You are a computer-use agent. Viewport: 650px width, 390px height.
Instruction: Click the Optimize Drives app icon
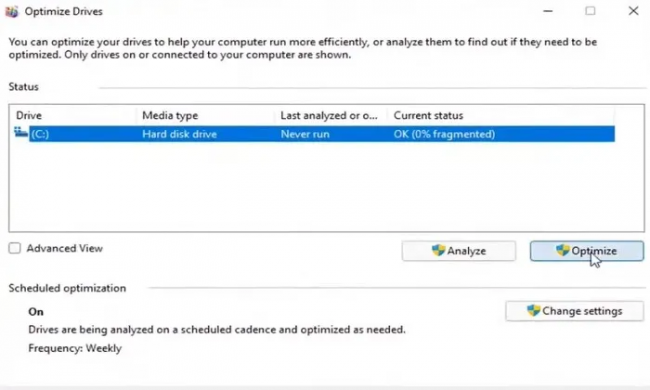coord(12,12)
